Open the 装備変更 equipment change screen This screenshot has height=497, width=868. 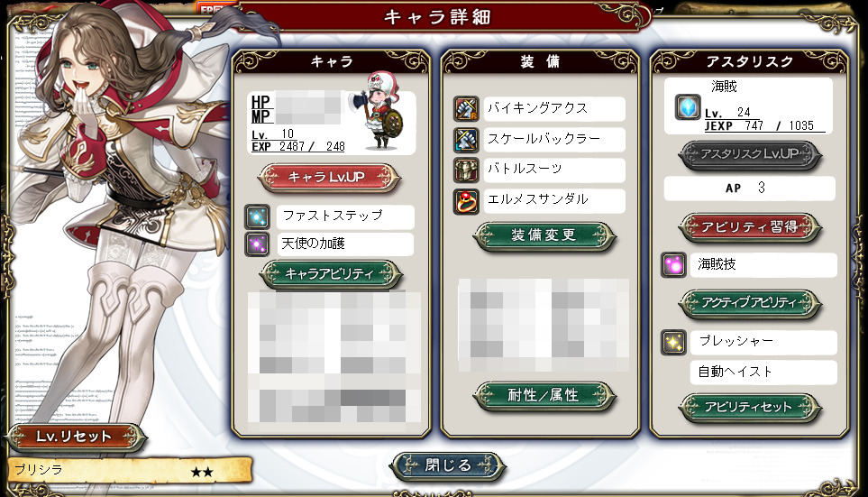[544, 235]
